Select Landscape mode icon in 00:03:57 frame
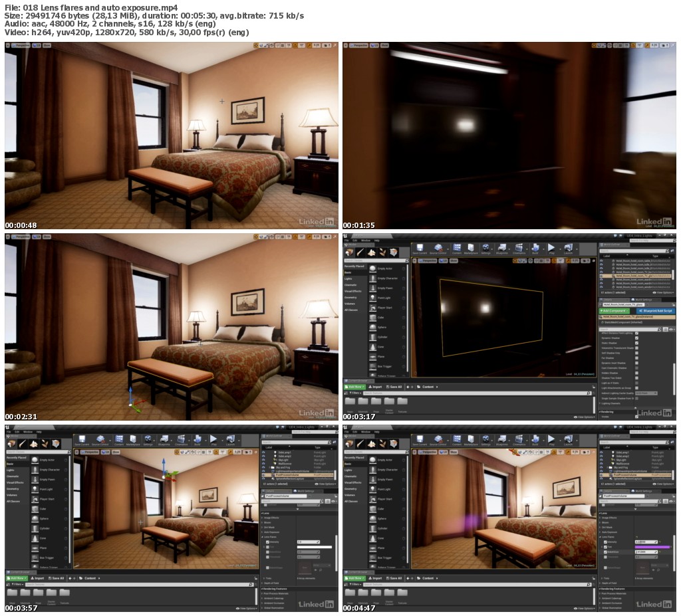The image size is (681, 616). point(33,444)
